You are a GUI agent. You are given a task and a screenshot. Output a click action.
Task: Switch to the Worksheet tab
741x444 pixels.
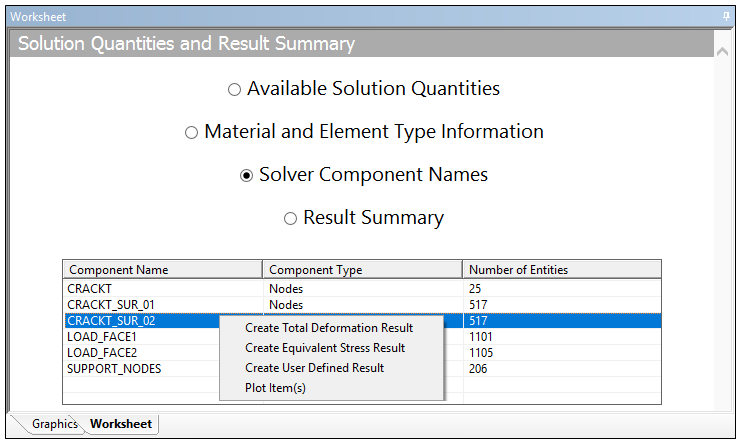[x=121, y=424]
